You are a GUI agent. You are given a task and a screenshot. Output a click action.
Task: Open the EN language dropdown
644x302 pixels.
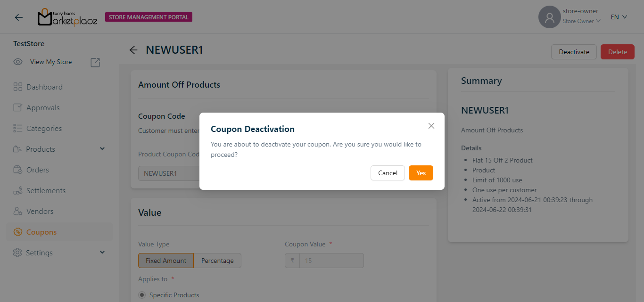coord(619,17)
